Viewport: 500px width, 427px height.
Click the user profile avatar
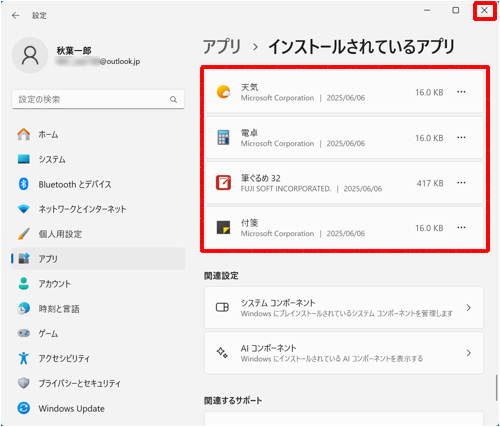30,55
